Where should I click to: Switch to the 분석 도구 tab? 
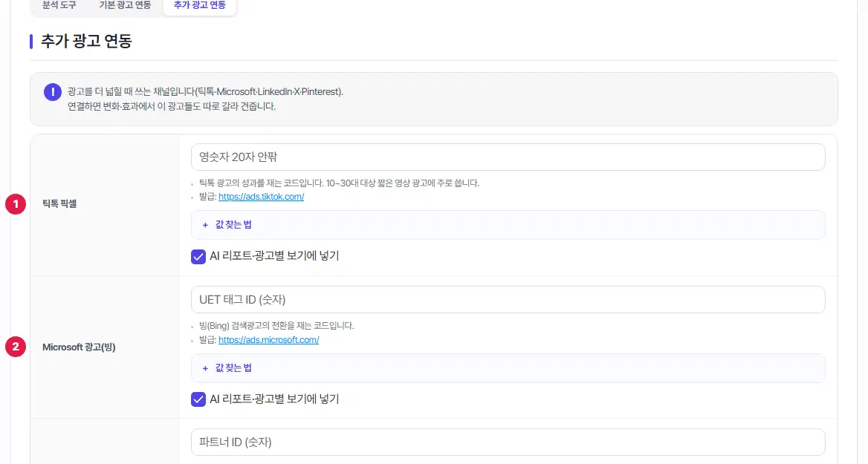59,5
